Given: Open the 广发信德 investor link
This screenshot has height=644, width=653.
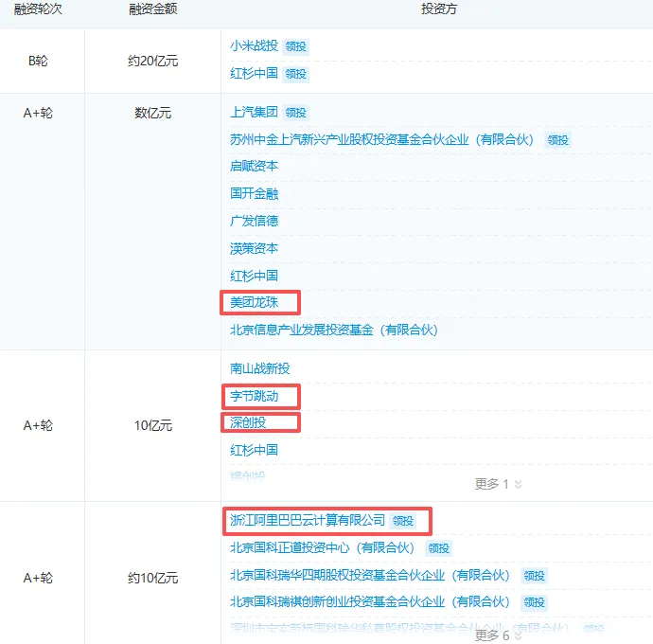Looking at the screenshot, I should point(254,221).
